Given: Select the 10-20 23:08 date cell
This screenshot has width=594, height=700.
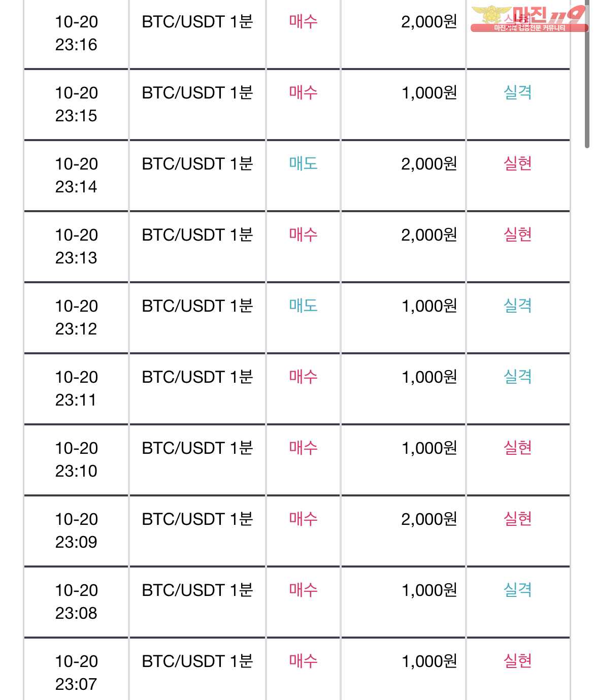Looking at the screenshot, I should pyautogui.click(x=76, y=602).
